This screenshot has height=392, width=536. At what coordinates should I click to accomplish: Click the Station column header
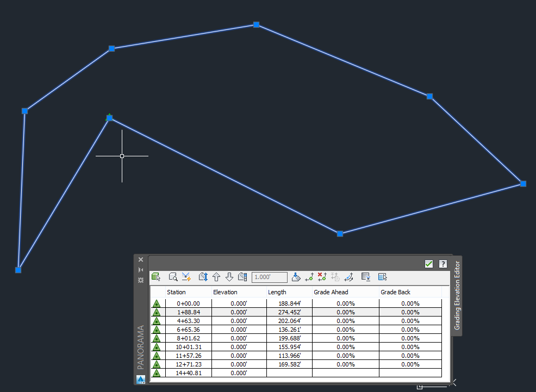pyautogui.click(x=188, y=292)
